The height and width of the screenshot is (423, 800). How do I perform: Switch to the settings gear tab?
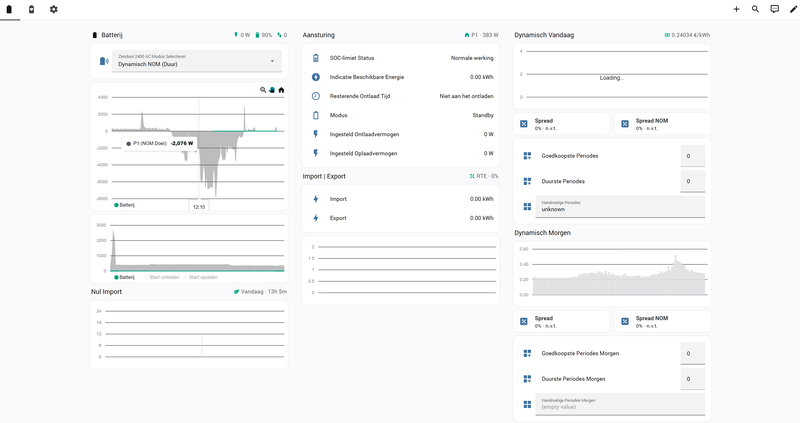click(x=54, y=9)
